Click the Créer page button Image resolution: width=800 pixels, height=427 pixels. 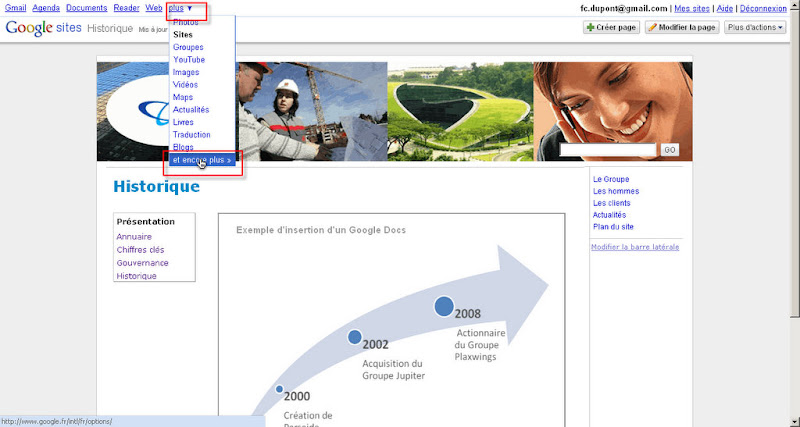click(611, 28)
